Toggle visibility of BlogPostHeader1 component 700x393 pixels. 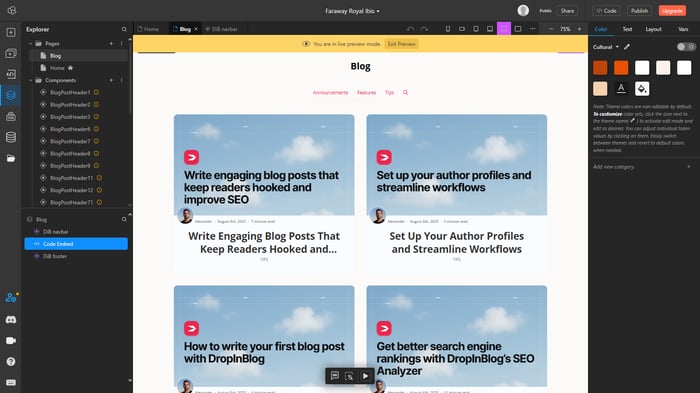pos(43,92)
